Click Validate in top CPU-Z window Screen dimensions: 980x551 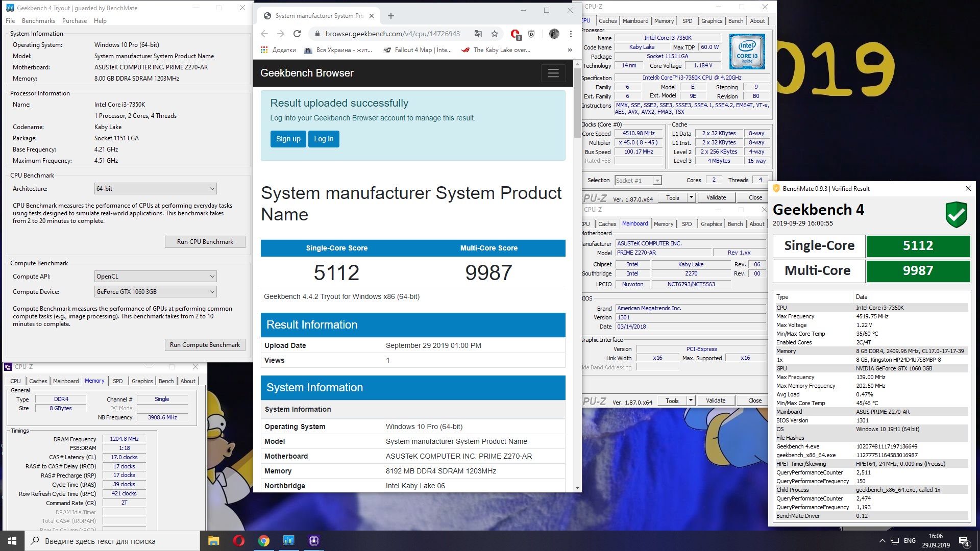(716, 197)
